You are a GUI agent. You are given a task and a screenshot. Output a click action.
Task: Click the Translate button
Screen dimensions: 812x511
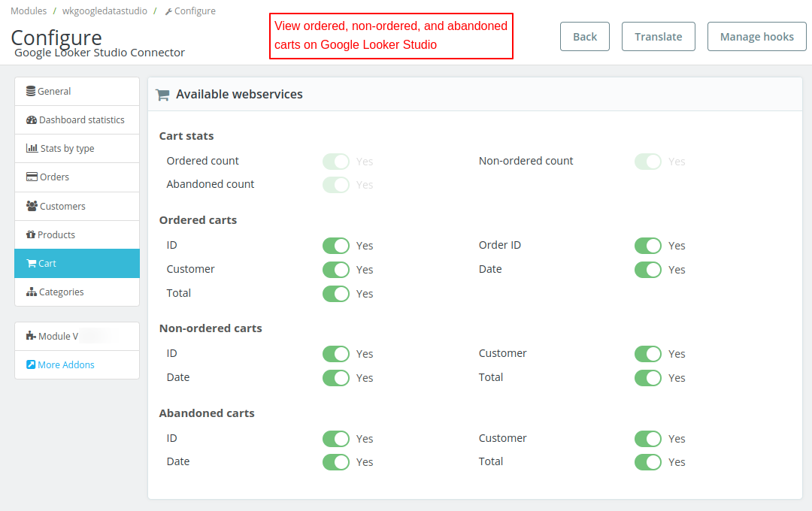click(x=658, y=37)
